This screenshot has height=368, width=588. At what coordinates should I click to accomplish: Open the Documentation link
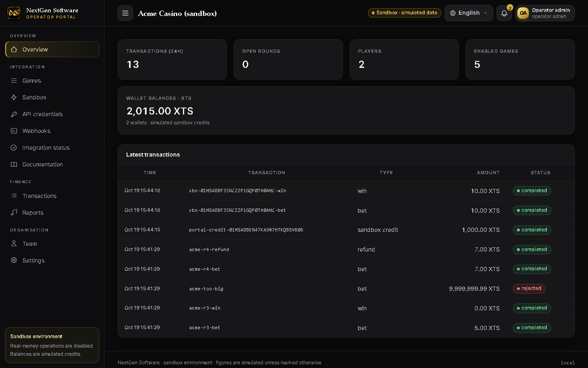[52, 164]
